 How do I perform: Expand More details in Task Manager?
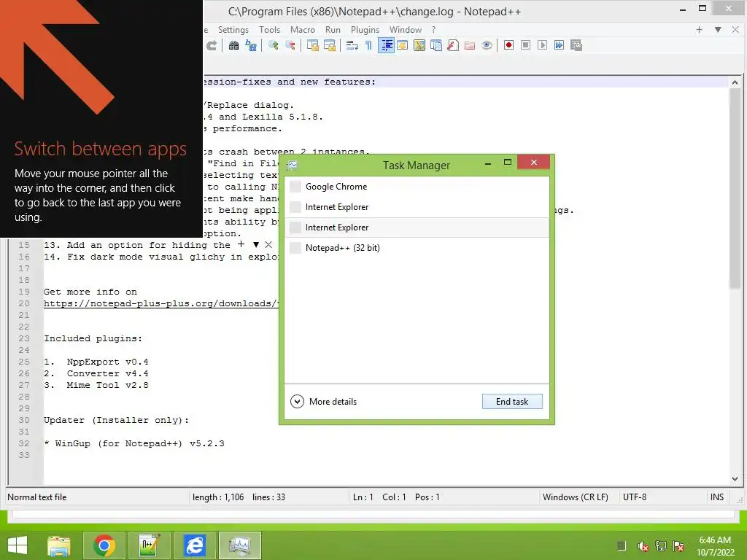(323, 402)
